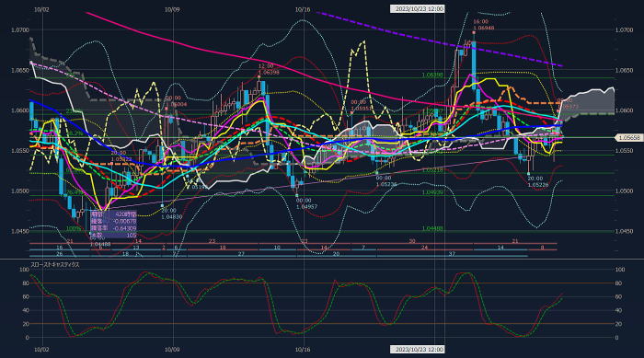Click 1.0450 on the left price axis
The width and height of the screenshot is (644, 358).
pos(19,231)
